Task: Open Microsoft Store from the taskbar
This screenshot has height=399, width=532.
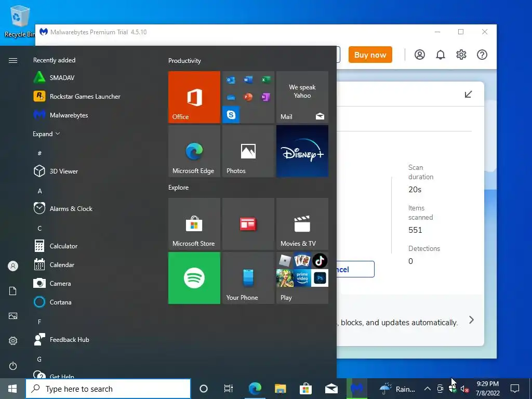Action: coord(305,389)
